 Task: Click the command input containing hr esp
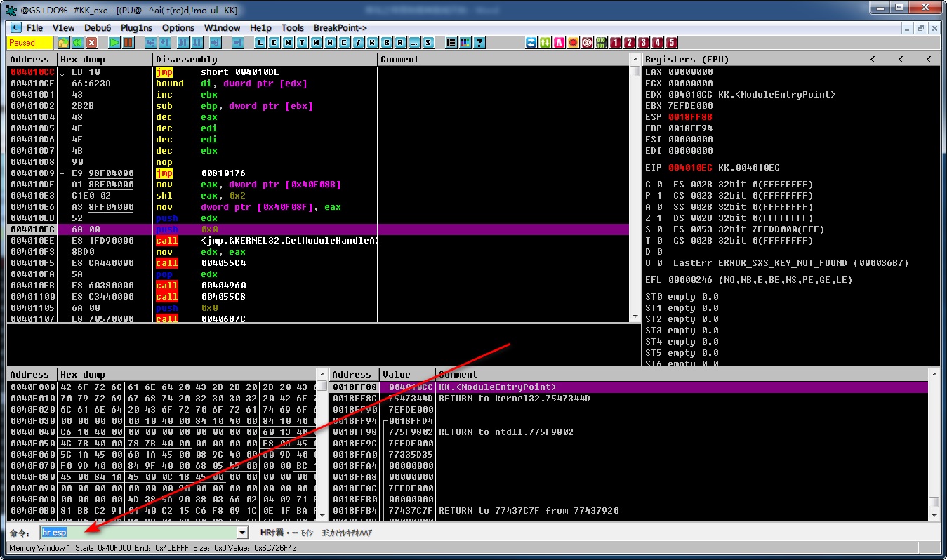click(x=138, y=533)
